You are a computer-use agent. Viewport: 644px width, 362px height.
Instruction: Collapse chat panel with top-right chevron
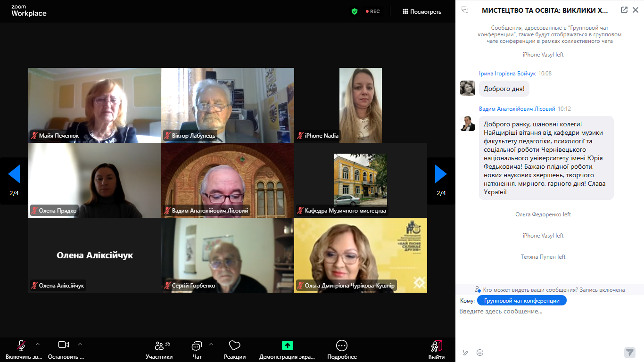636,10
